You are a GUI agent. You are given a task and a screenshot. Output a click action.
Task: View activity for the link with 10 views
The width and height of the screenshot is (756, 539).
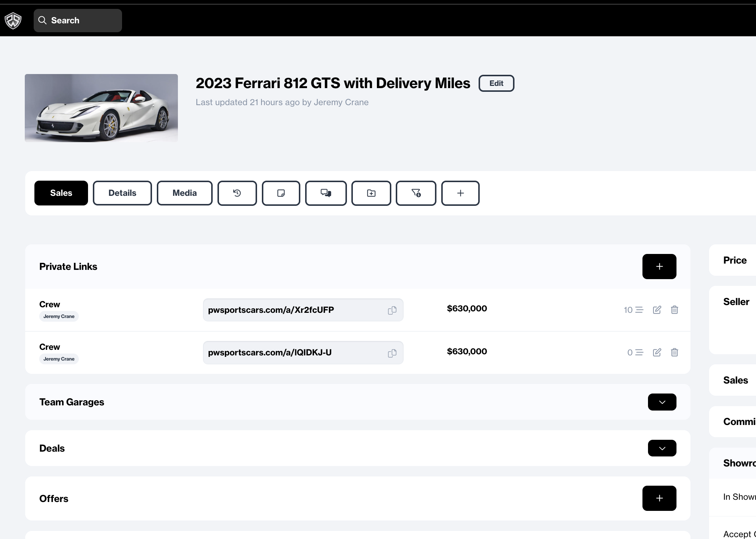[634, 309]
